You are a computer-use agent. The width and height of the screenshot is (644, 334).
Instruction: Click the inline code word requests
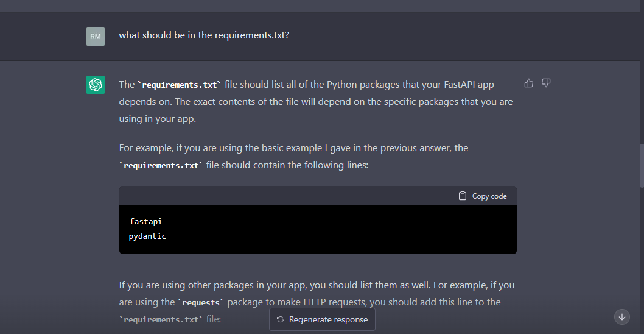[200, 302]
